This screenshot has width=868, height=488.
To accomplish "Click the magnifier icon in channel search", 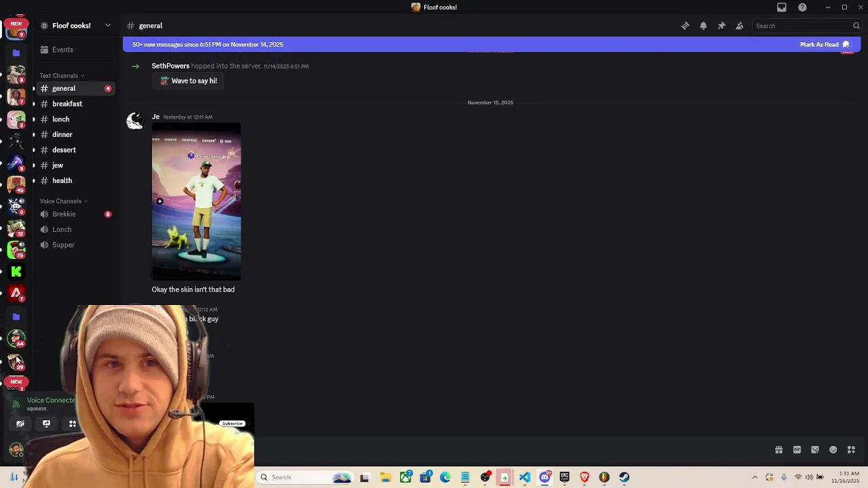I will coord(856,26).
